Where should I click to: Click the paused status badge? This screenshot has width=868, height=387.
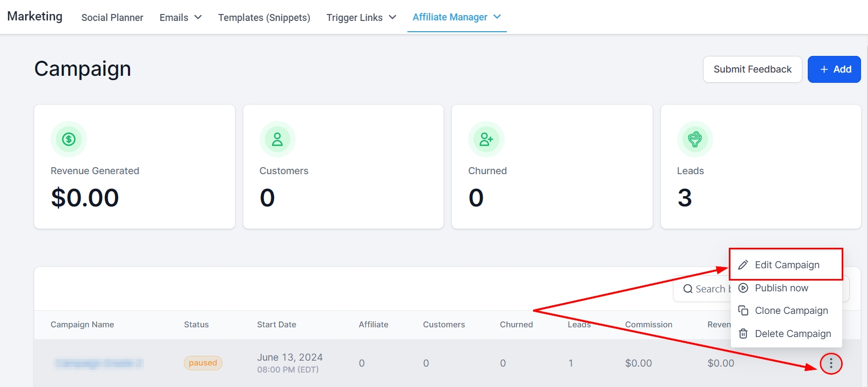point(203,363)
